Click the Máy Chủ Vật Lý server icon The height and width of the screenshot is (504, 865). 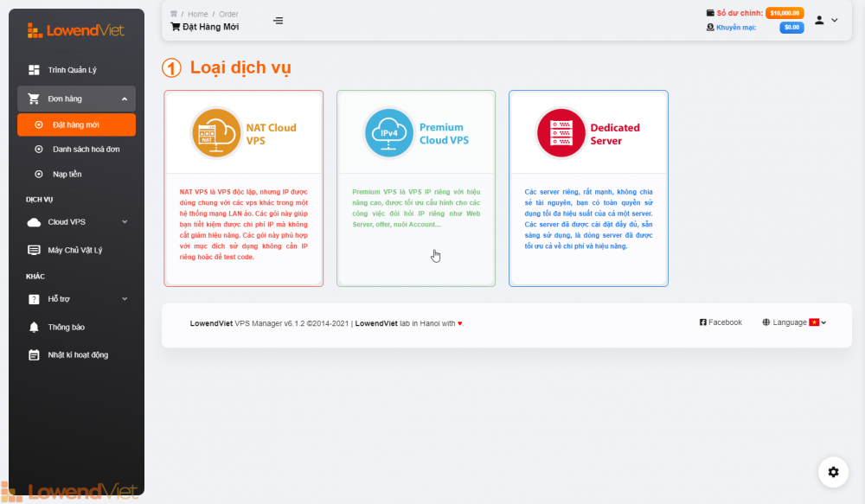pyautogui.click(x=34, y=251)
